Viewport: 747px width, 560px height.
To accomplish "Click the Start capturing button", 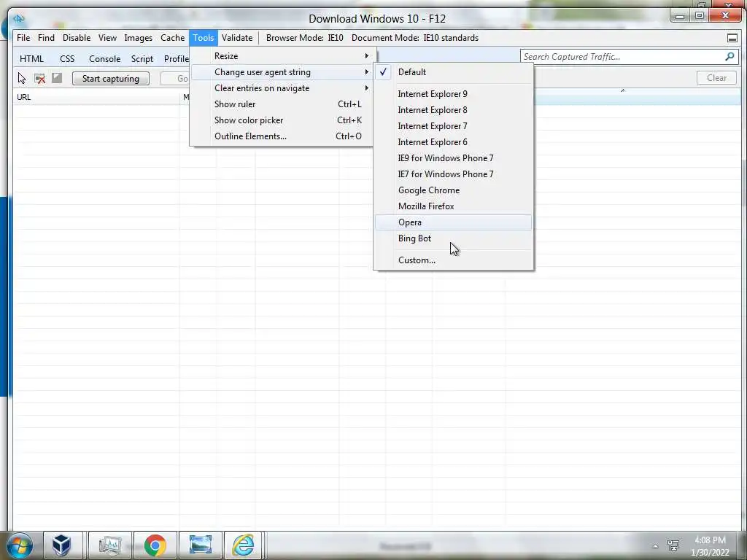I will click(x=111, y=79).
